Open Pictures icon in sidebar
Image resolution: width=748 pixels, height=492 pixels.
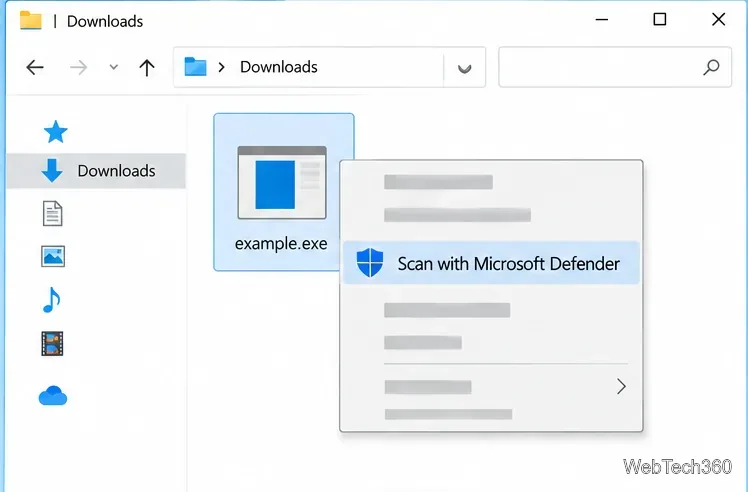tap(53, 257)
